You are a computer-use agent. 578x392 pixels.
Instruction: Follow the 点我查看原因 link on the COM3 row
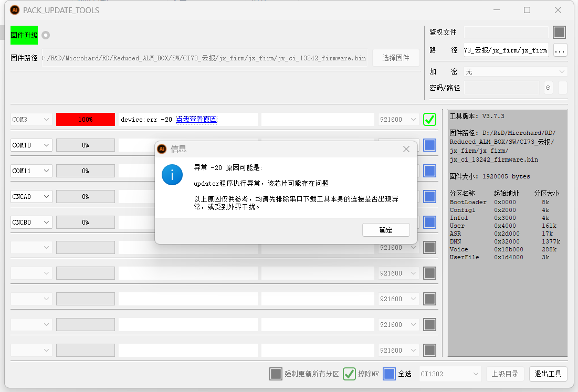pyautogui.click(x=196, y=119)
